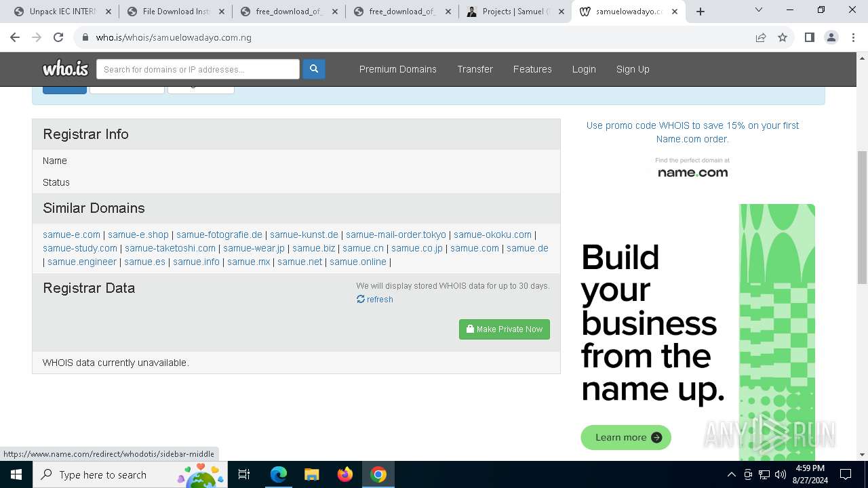The height and width of the screenshot is (488, 868).
Task: Click the refresh WHOIS data link
Action: click(x=375, y=300)
